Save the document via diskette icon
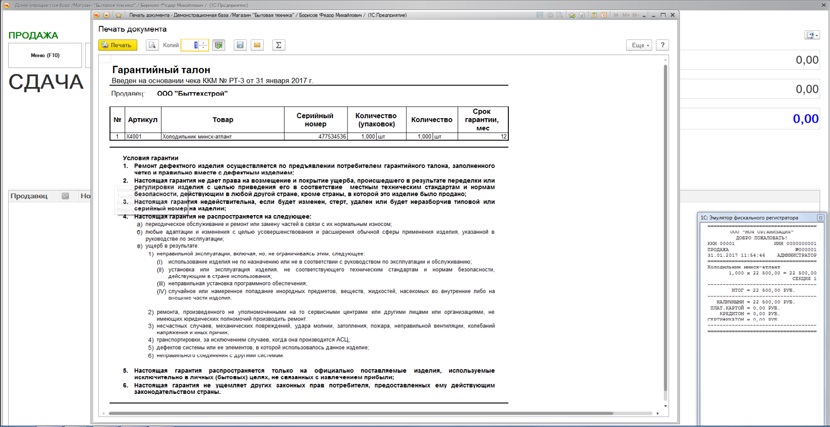The height and width of the screenshot is (427, 830). [240, 45]
